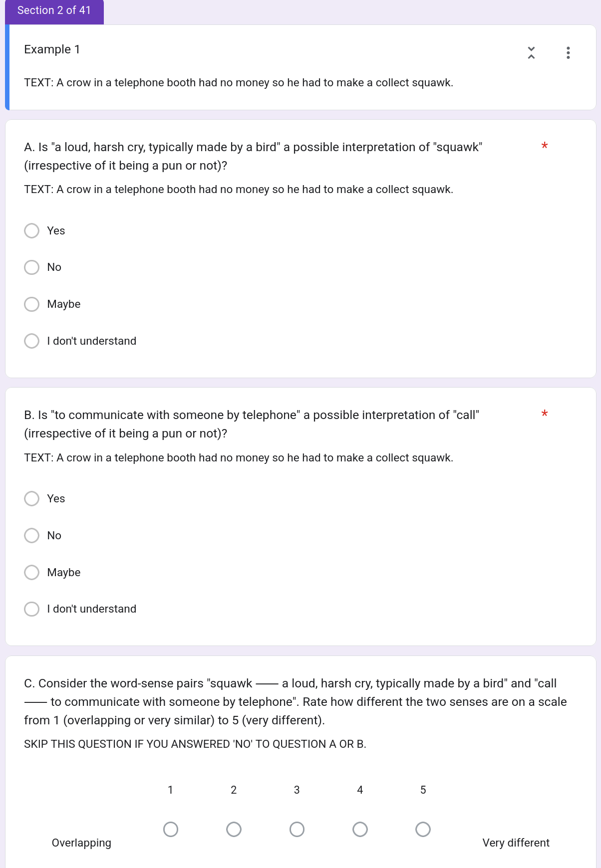Collapse the Example 1 section

tap(531, 52)
